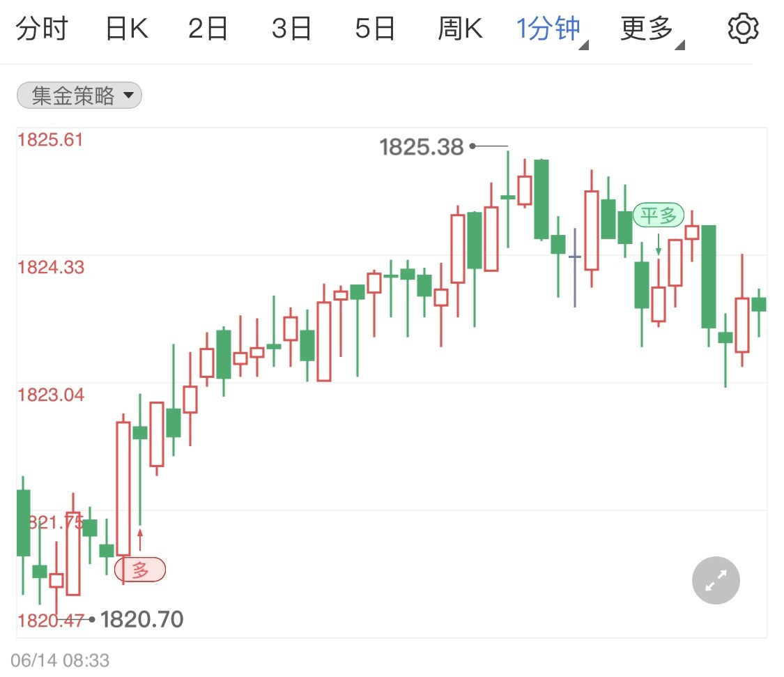The height and width of the screenshot is (677, 784).
Task: Select the red 多 buy signal marker
Action: pos(140,570)
